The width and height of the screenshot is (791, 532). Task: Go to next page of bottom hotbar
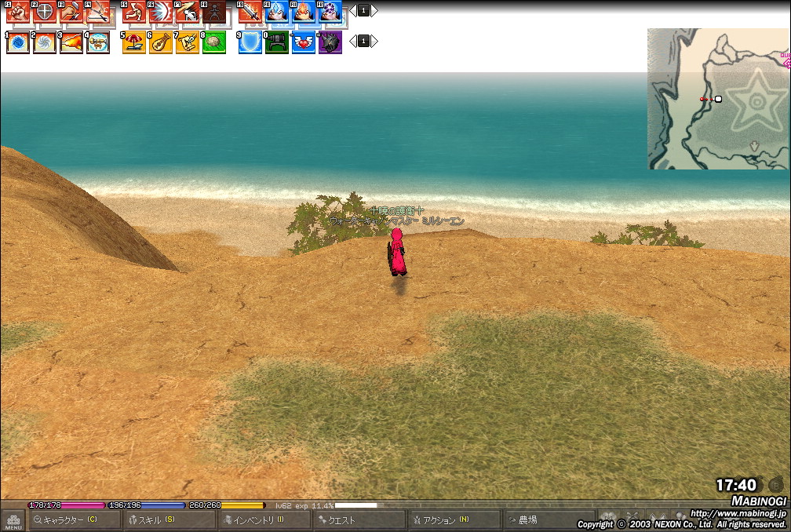point(374,41)
